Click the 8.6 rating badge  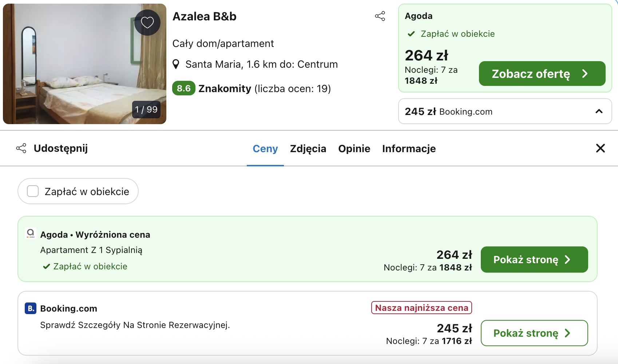point(183,88)
